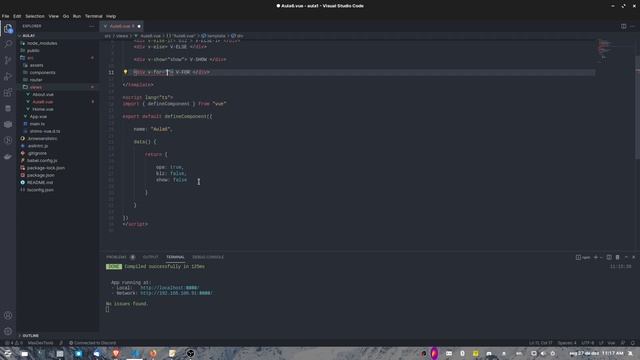Open About.vue in the explorer
This screenshot has height=360, width=640.
(x=43, y=95)
